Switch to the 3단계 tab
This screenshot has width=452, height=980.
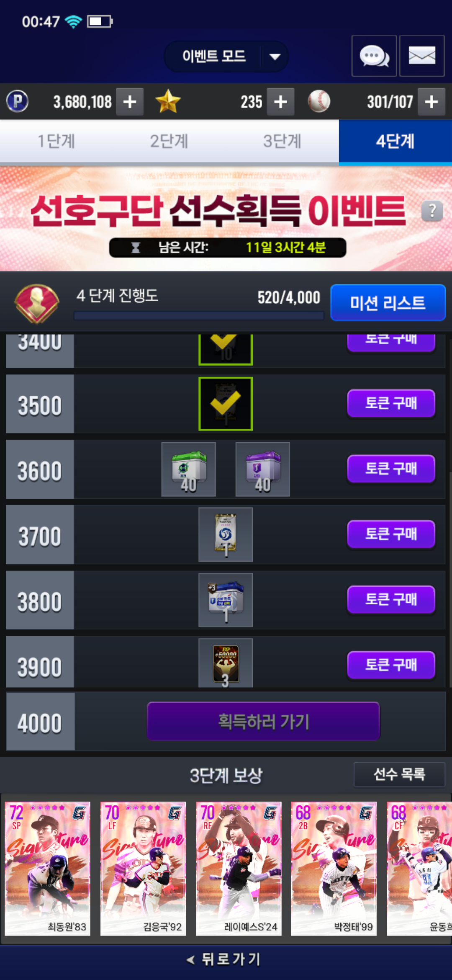[282, 141]
